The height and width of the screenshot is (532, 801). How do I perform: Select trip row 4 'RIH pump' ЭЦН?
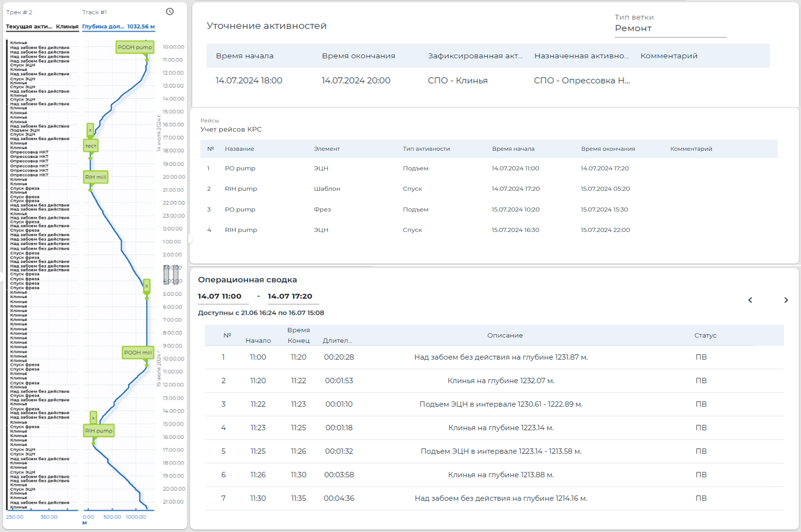click(x=489, y=230)
